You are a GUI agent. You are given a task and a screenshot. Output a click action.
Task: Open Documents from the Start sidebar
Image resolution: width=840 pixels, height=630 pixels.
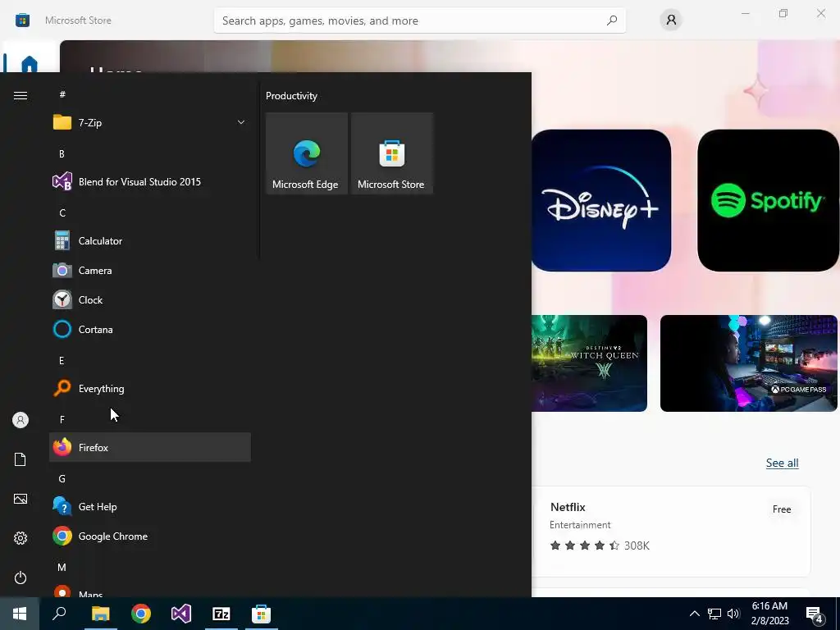click(21, 459)
